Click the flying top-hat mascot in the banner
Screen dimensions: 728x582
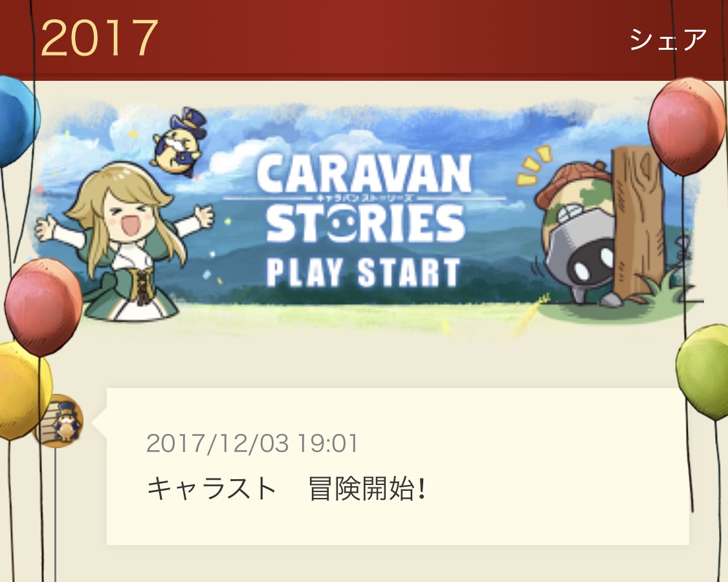179,142
